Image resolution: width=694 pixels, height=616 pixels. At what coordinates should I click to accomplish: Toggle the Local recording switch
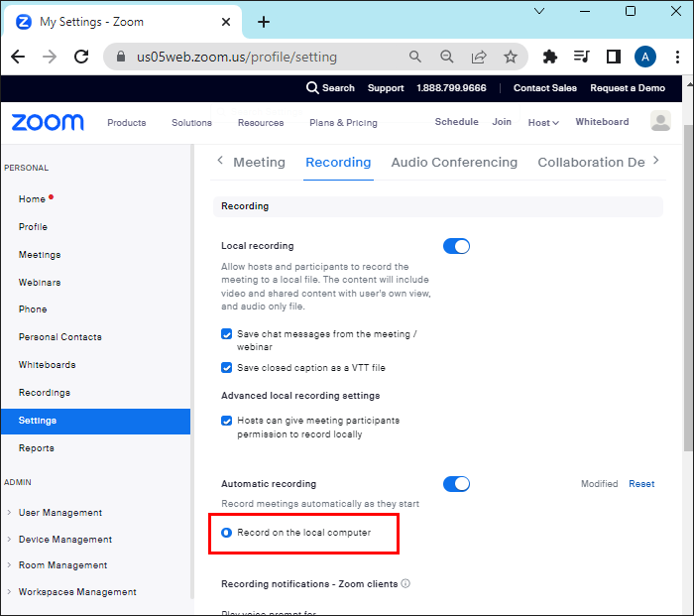click(x=456, y=246)
